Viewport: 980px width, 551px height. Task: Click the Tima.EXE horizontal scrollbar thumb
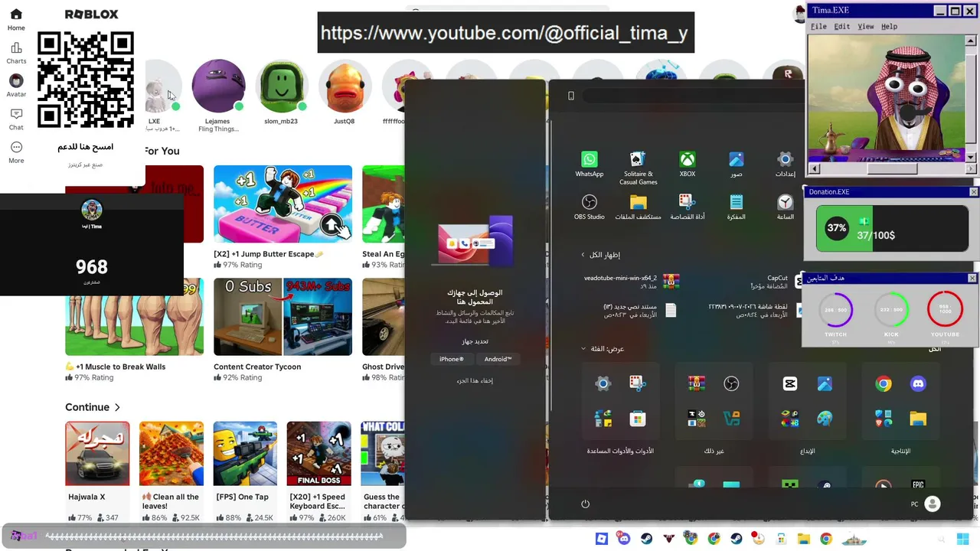pyautogui.click(x=893, y=168)
